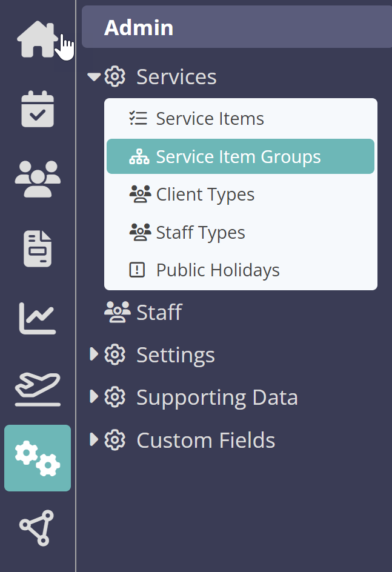
Task: Open the line chart reports icon
Action: [x=38, y=318]
